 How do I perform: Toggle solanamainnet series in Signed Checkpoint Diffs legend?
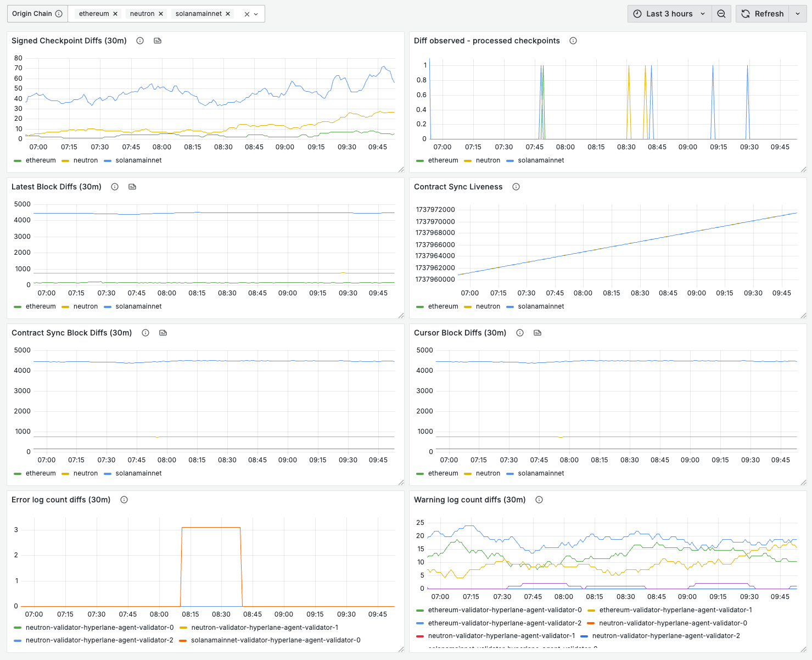pyautogui.click(x=138, y=160)
